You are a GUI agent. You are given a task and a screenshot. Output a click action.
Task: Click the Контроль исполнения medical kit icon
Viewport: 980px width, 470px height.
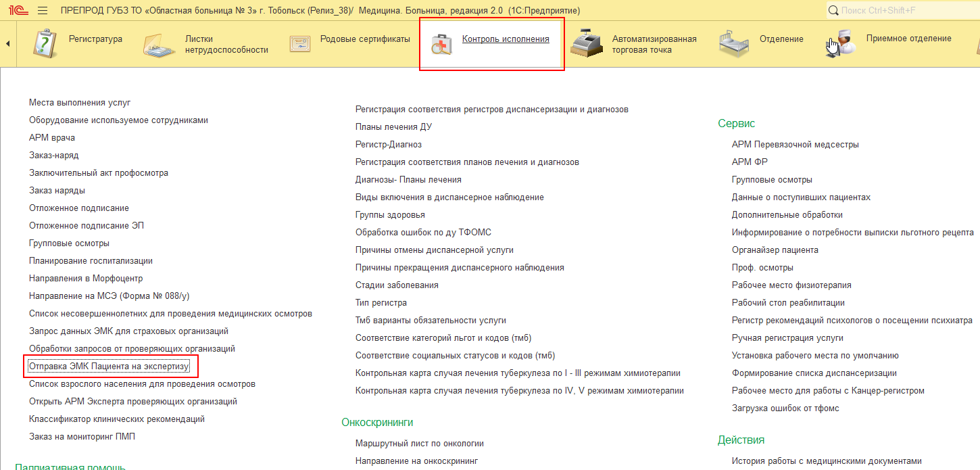tap(441, 44)
